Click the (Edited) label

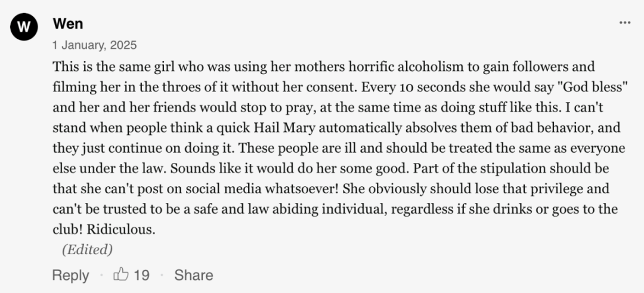click(x=87, y=249)
